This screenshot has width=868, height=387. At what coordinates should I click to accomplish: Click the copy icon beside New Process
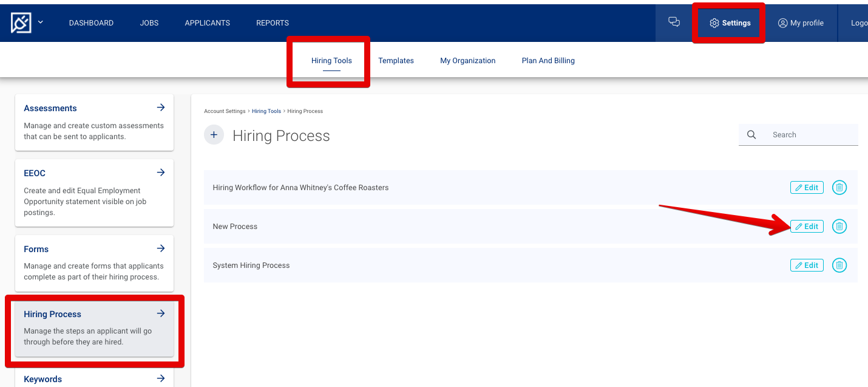point(839,226)
